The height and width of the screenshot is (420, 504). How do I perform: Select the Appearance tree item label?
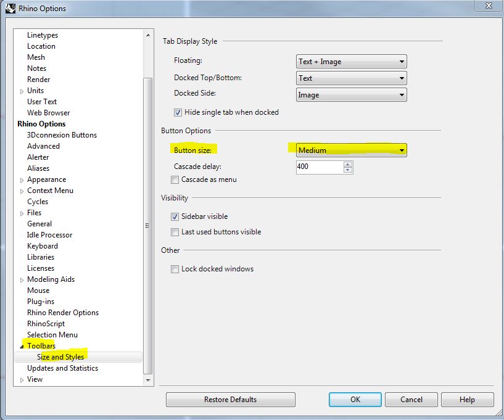[x=47, y=179]
